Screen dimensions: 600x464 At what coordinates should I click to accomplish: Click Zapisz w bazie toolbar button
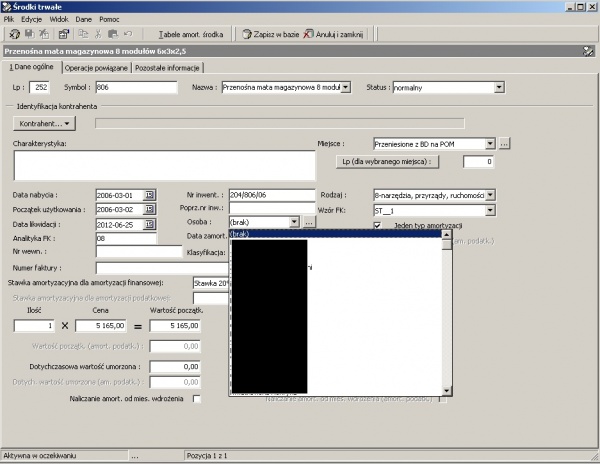tap(271, 34)
